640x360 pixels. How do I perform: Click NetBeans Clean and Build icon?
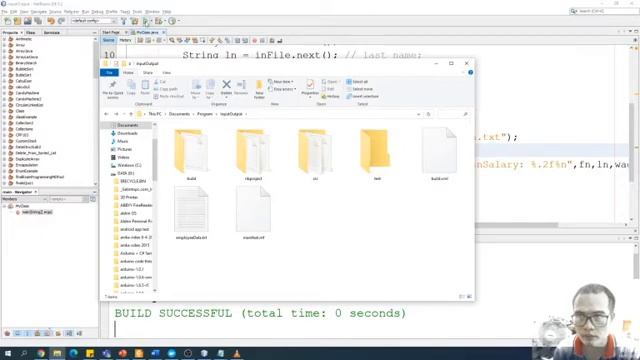point(134,21)
